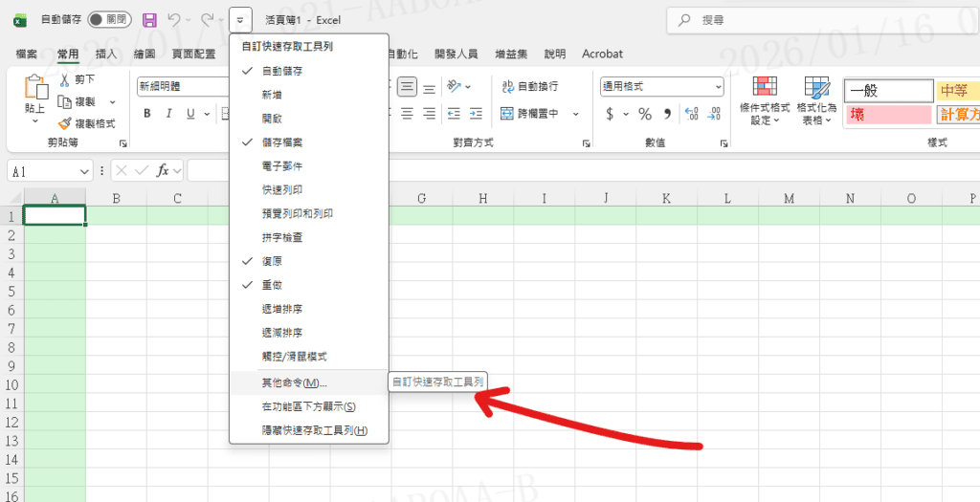Viewport: 980px width, 502px height.
Task: Click the purple save icon
Action: click(x=149, y=19)
